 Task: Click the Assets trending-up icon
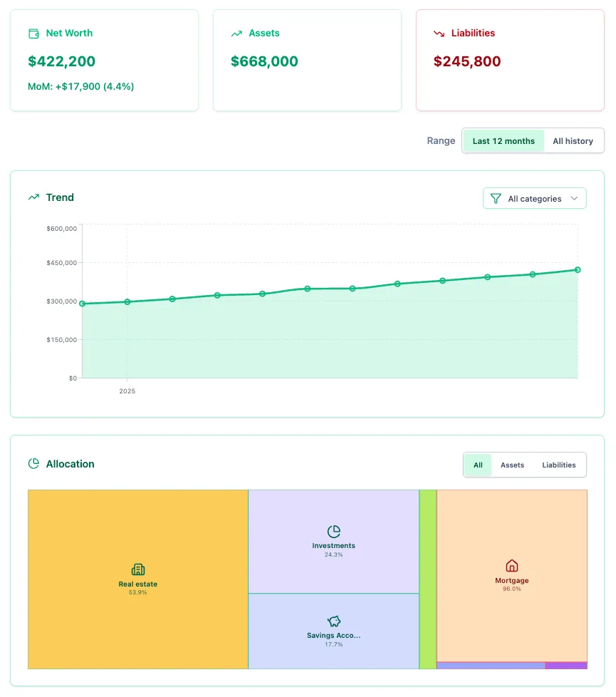coord(236,33)
